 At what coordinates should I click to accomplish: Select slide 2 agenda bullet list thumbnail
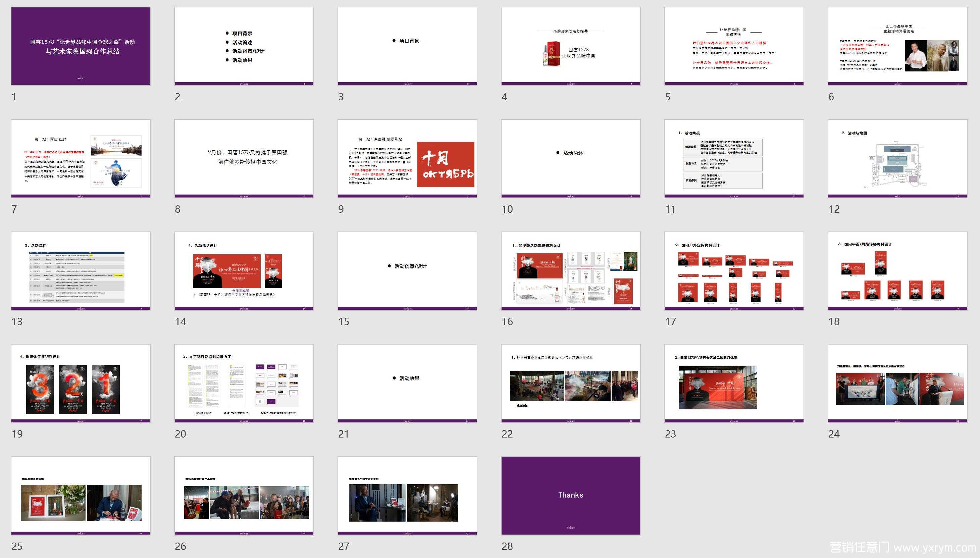pyautogui.click(x=244, y=46)
